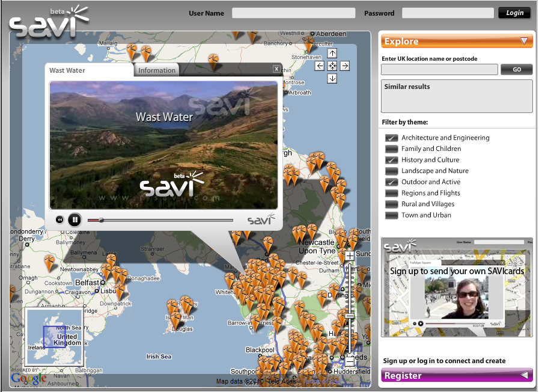The height and width of the screenshot is (392, 539).
Task: Check Landscape and Nature filter
Action: pyautogui.click(x=392, y=171)
